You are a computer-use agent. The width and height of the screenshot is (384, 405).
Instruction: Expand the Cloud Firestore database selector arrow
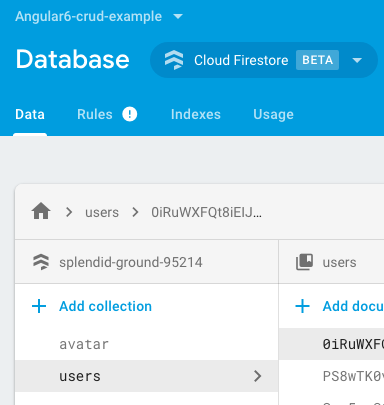357,60
